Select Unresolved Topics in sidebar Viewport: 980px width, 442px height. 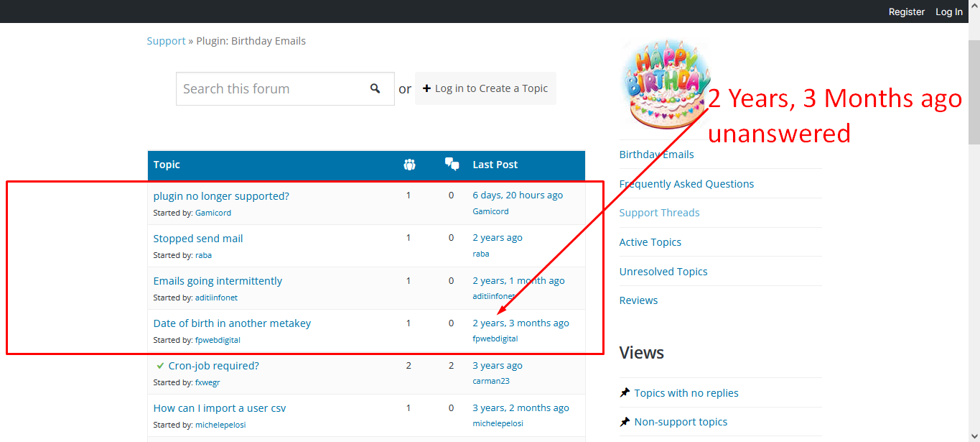[663, 272]
